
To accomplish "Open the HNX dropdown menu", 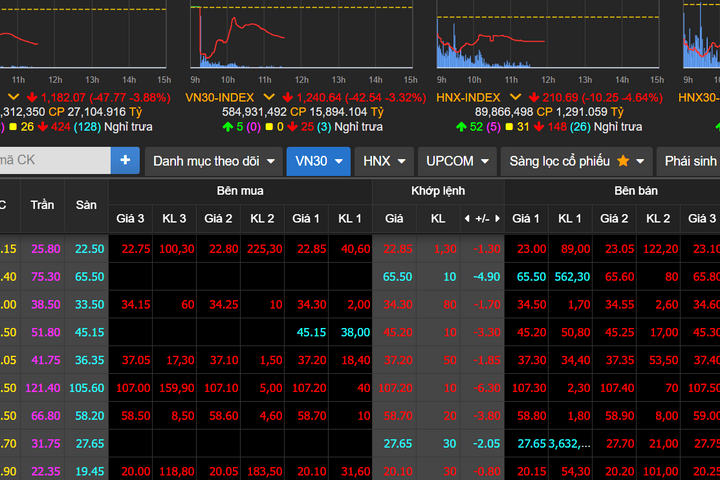I will point(384,161).
